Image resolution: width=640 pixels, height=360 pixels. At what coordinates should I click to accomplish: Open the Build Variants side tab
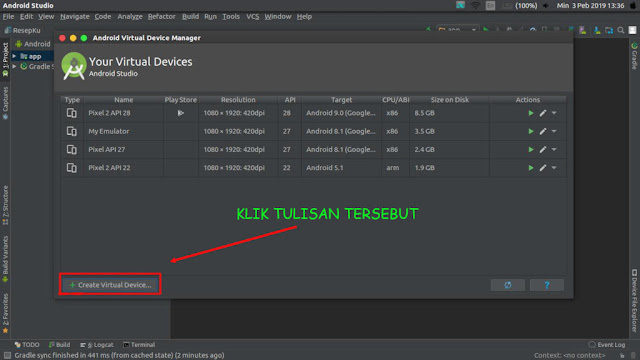(5, 259)
